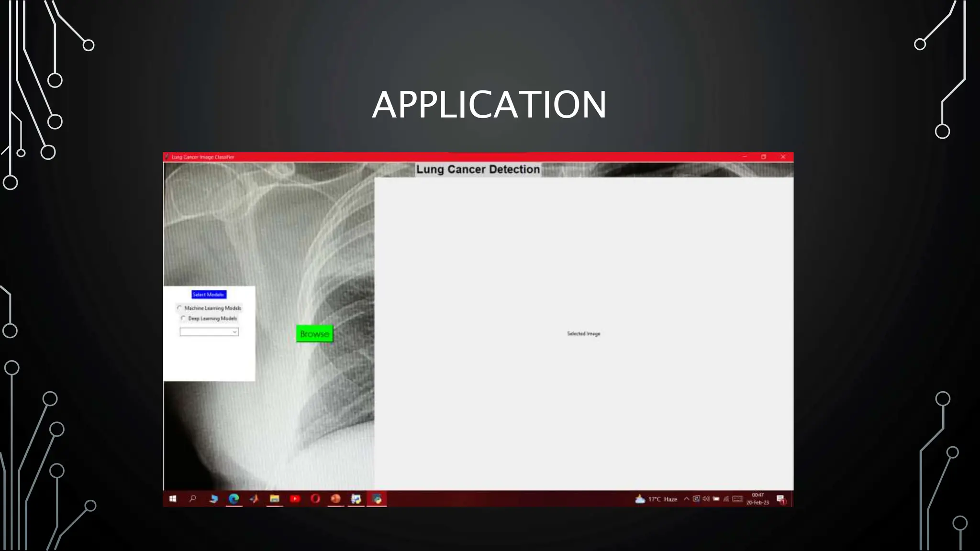Click the green Browse button
980x551 pixels.
click(314, 334)
